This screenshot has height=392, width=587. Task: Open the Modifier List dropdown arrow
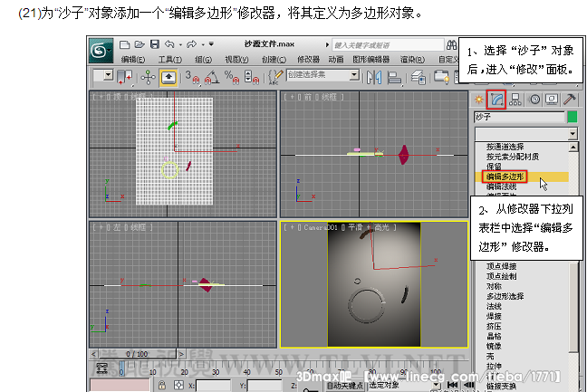[573, 134]
